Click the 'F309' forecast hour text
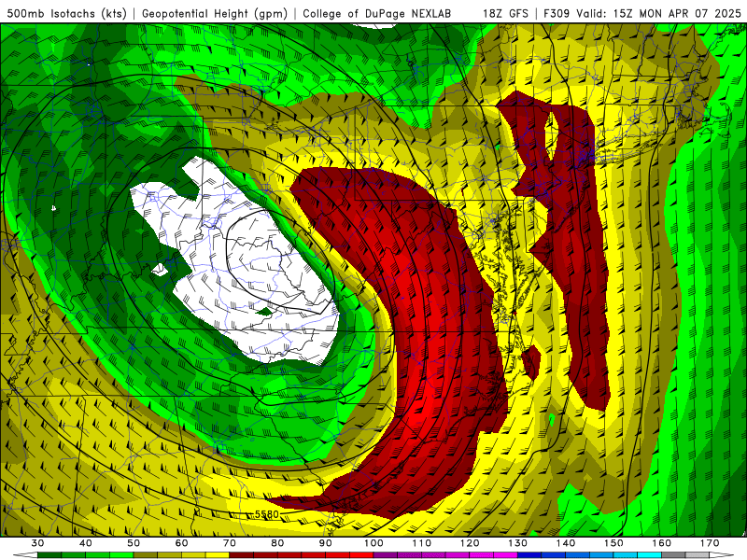This screenshot has height=560, width=747. tap(557, 14)
